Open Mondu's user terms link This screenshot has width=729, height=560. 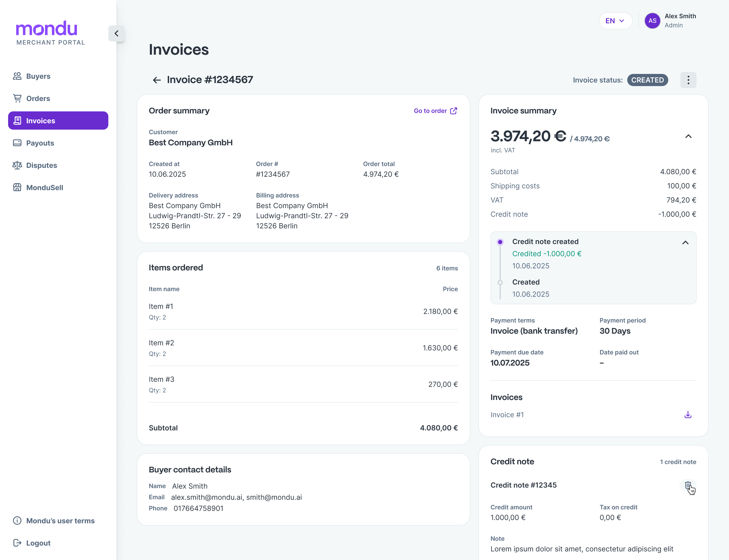[x=60, y=521]
